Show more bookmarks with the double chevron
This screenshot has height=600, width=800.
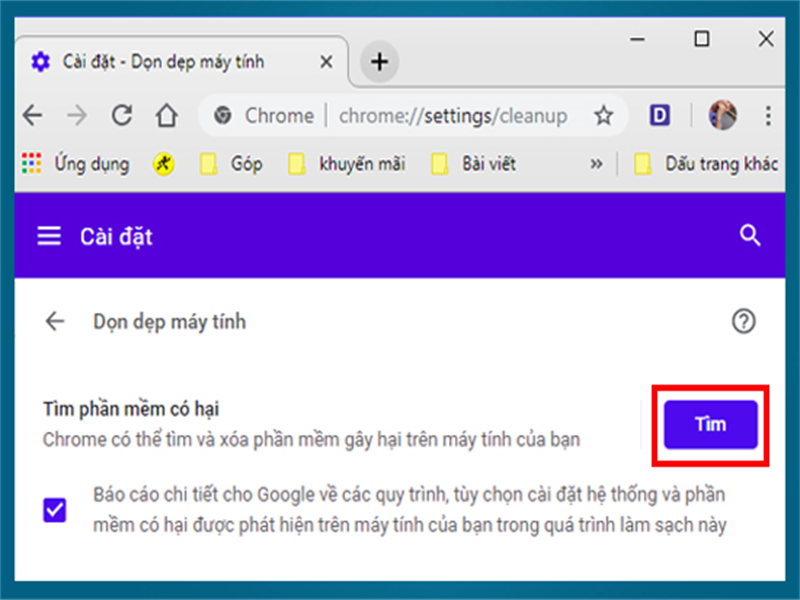pyautogui.click(x=596, y=164)
